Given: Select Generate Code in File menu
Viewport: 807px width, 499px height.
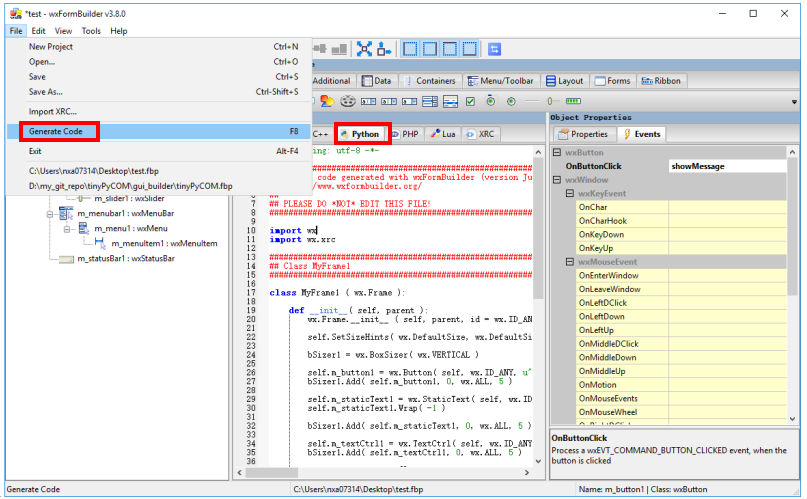Looking at the screenshot, I should click(x=159, y=132).
